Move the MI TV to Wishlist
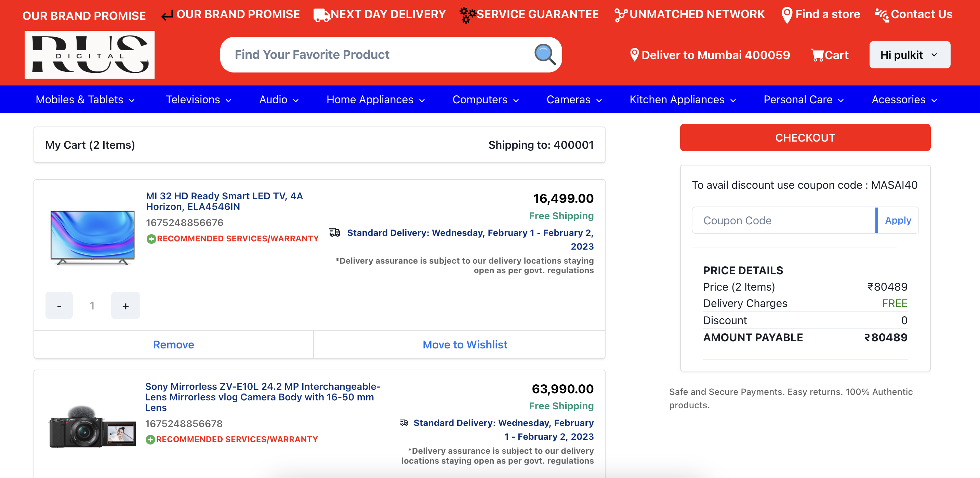Screen dimensions: 980x478 (465, 345)
